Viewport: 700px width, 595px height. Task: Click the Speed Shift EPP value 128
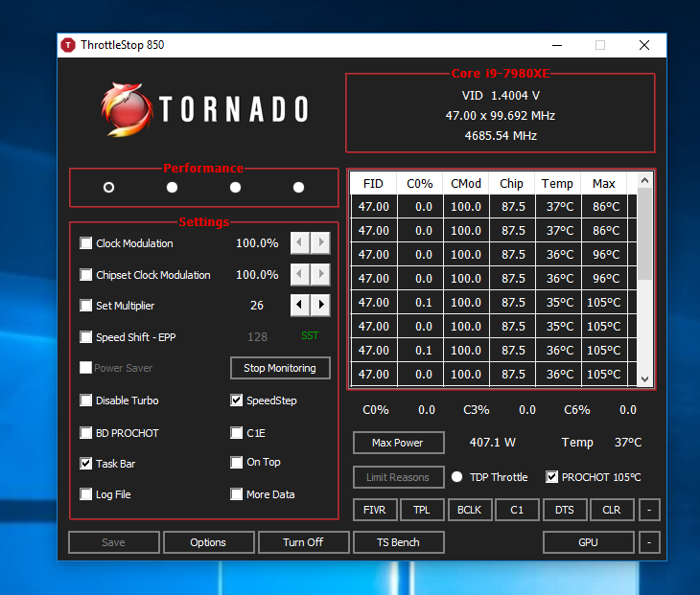click(258, 336)
